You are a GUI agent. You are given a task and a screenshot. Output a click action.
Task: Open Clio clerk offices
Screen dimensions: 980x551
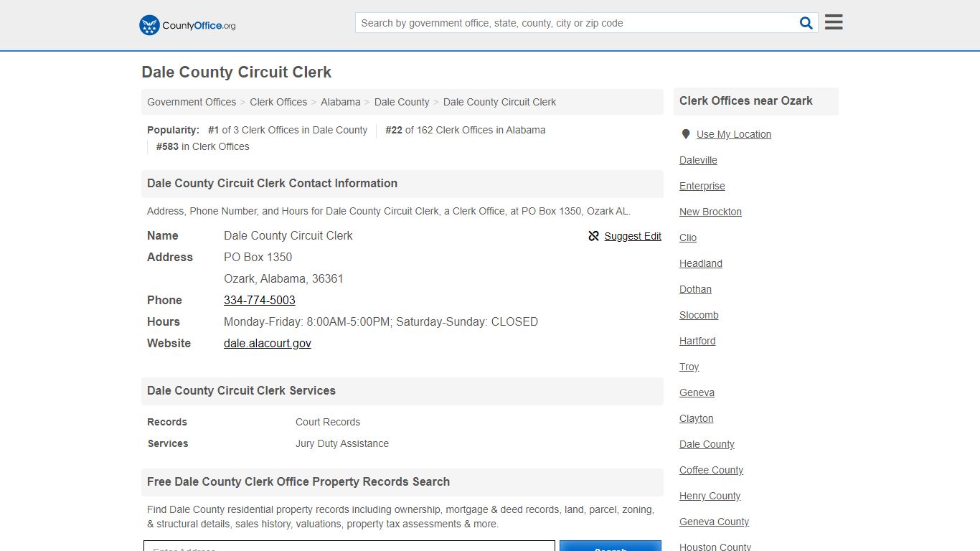[x=688, y=237]
